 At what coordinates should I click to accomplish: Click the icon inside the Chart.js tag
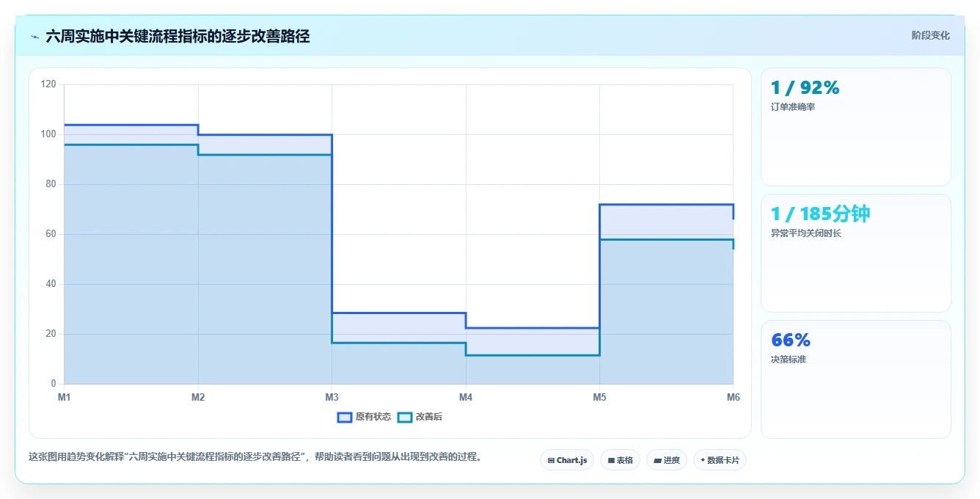[x=551, y=461]
